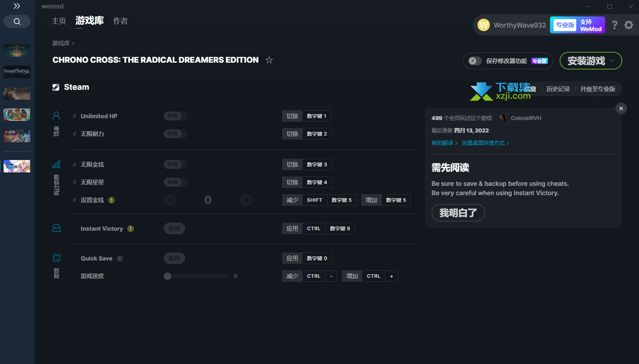
Task: Increase 设置金钱 with plus button
Action: (247, 200)
